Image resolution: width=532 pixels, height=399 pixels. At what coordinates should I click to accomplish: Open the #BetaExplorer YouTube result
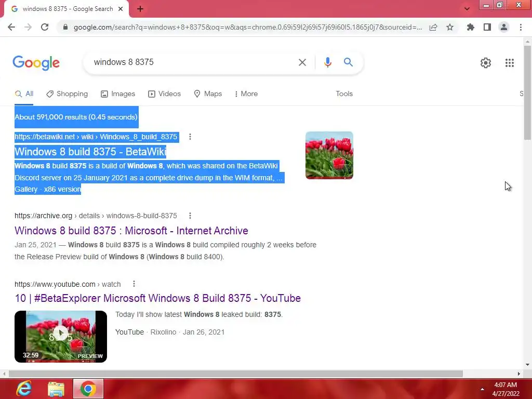pos(158,298)
